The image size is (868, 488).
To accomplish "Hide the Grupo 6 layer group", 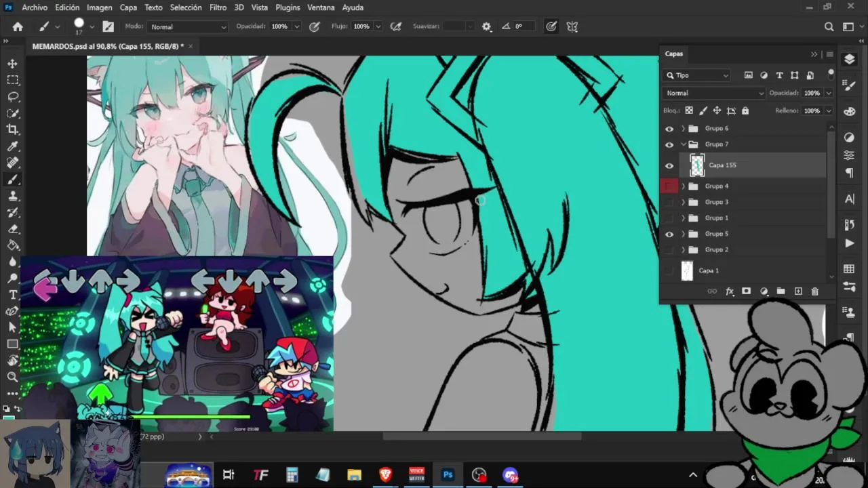I will pyautogui.click(x=669, y=128).
